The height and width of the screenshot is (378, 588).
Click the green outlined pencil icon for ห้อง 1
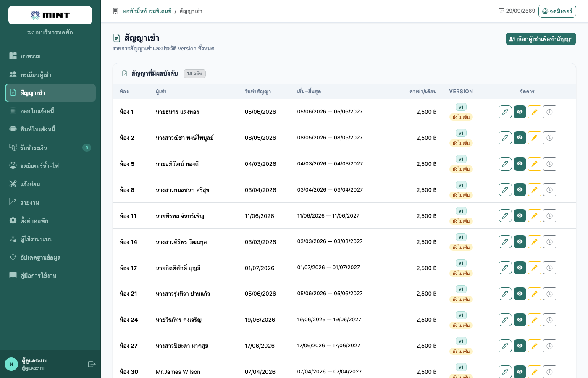(x=505, y=112)
